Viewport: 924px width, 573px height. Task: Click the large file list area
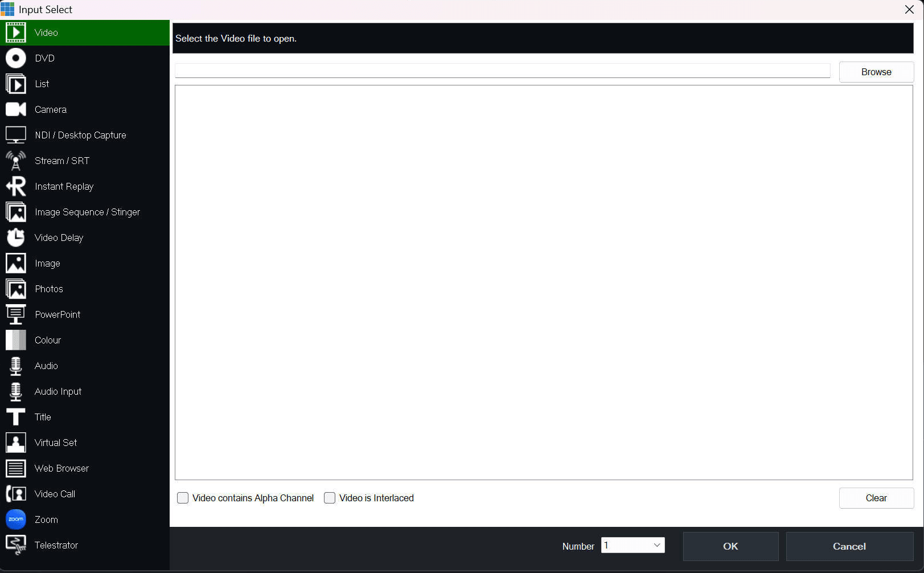point(544,283)
